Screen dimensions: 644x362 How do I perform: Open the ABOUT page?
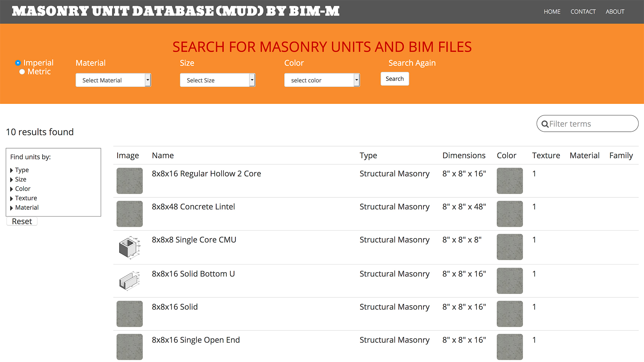pyautogui.click(x=615, y=11)
